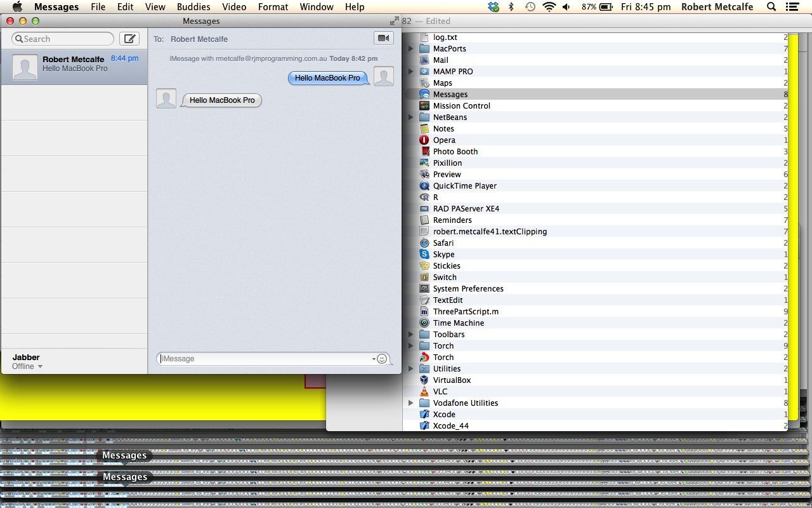
Task: Expand the NetBeans folder
Action: [x=410, y=117]
